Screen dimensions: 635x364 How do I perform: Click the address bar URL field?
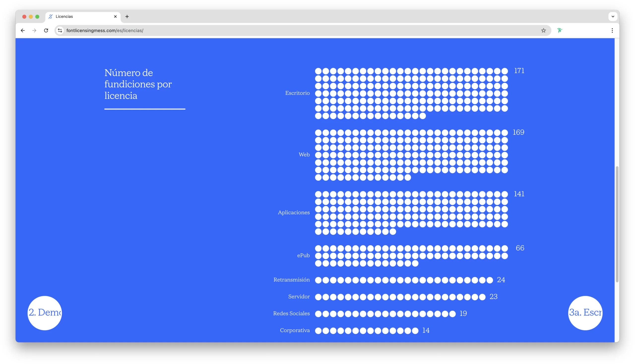[x=300, y=30]
